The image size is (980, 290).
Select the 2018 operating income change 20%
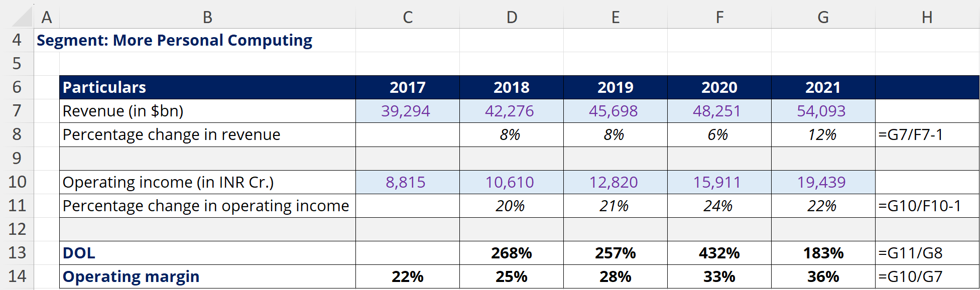[510, 206]
